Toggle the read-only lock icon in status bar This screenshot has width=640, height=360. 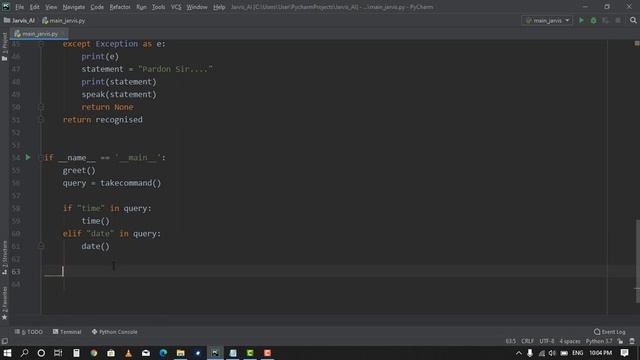click(x=620, y=341)
